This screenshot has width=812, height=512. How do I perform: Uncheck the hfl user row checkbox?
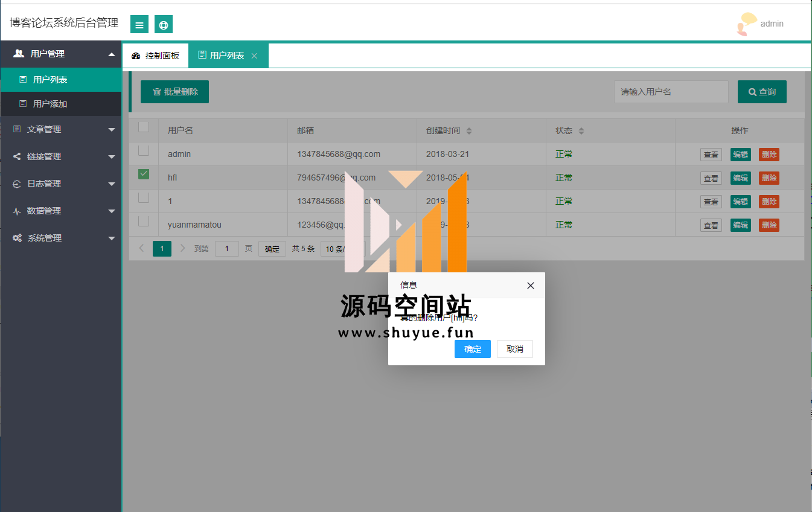(144, 174)
